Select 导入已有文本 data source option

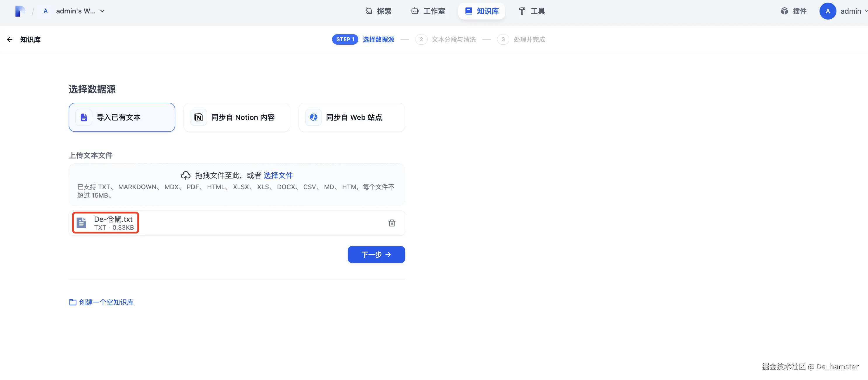pyautogui.click(x=121, y=117)
